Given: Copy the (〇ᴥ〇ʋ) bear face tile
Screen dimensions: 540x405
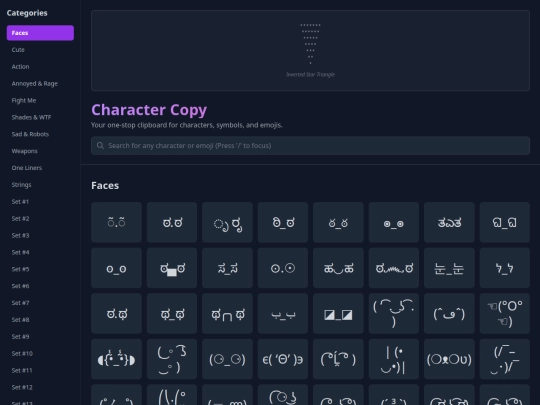Looking at the screenshot, I should click(449, 359).
